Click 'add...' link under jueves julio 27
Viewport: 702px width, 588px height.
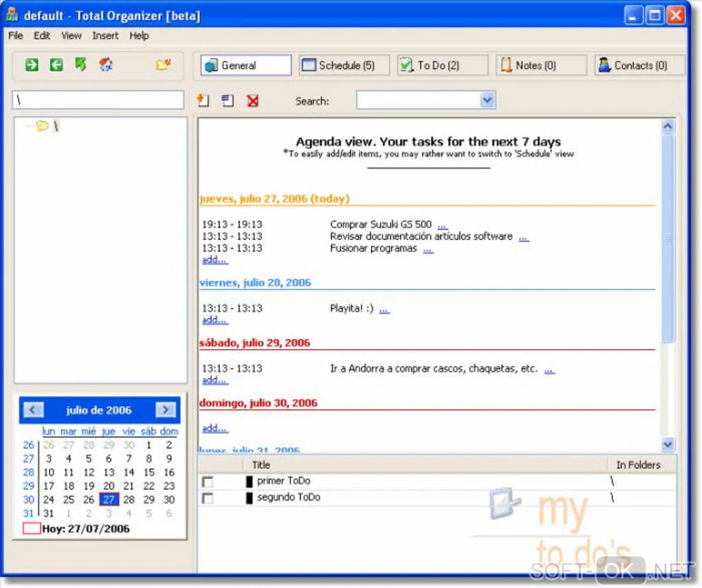(x=215, y=260)
